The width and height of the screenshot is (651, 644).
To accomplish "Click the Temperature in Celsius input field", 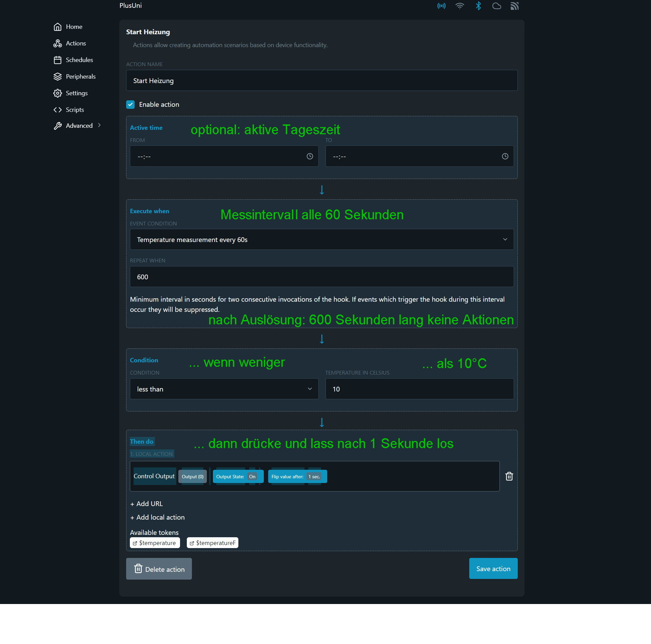I will [420, 389].
